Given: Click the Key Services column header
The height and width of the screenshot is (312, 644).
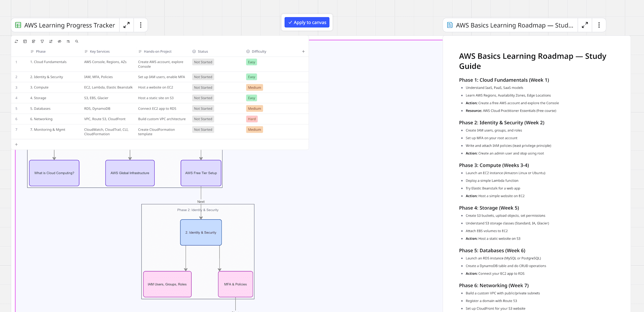Looking at the screenshot, I should pyautogui.click(x=99, y=51).
